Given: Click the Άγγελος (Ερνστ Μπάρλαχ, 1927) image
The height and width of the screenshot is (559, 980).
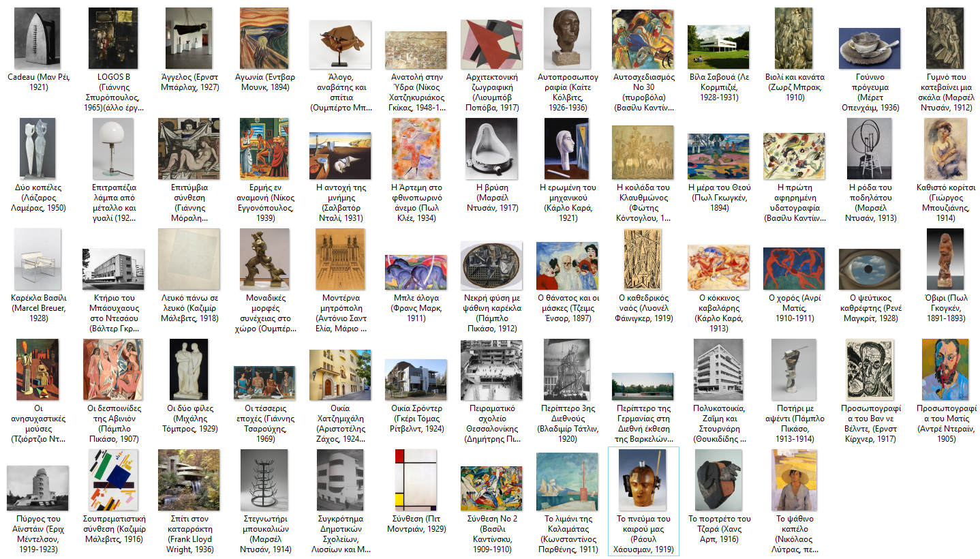Looking at the screenshot, I should coord(189,39).
